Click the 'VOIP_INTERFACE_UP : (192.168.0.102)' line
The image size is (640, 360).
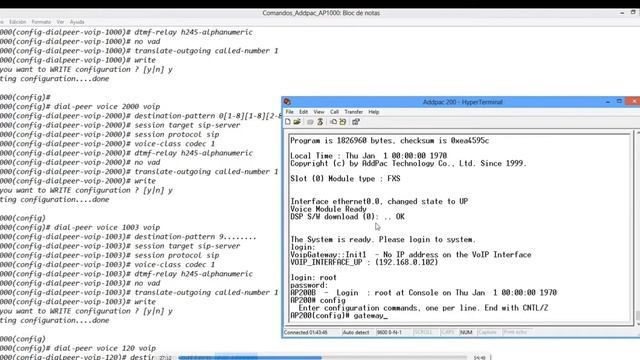click(x=364, y=262)
